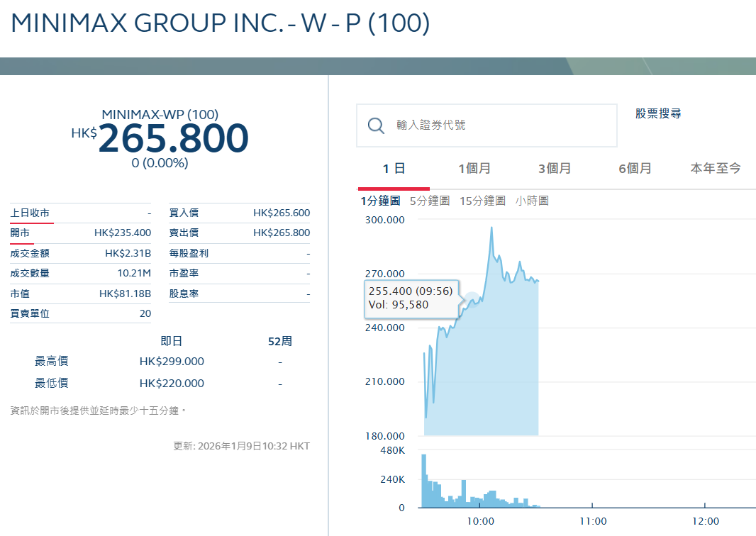Click the 10:00 time axis label
Image resolution: width=756 pixels, height=536 pixels.
pos(479,521)
